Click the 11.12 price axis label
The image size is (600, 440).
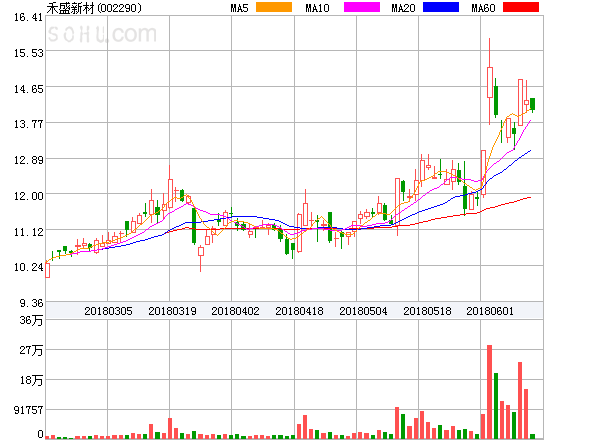click(28, 232)
